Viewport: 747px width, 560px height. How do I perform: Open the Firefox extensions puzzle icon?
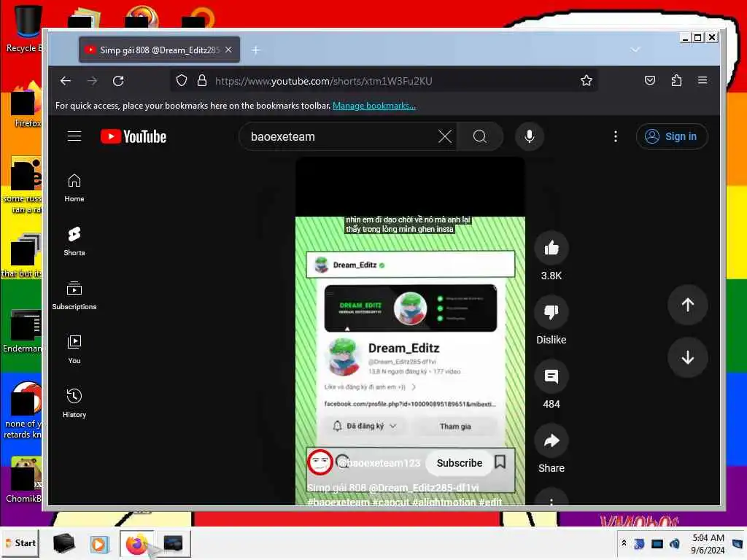pyautogui.click(x=676, y=80)
